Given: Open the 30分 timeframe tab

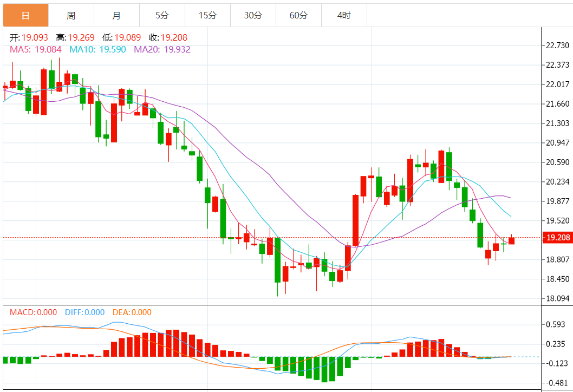Looking at the screenshot, I should pyautogui.click(x=253, y=15).
